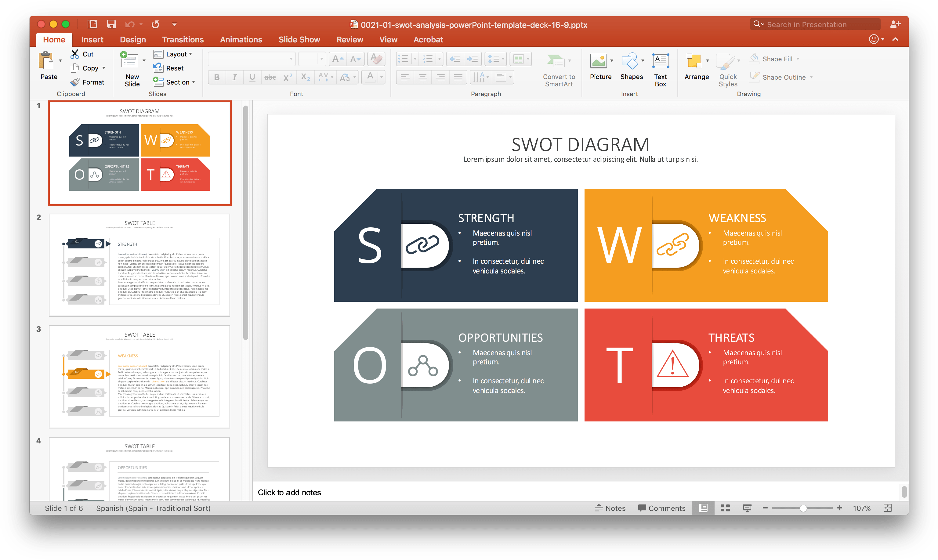Justify the text alignment

coord(458,77)
